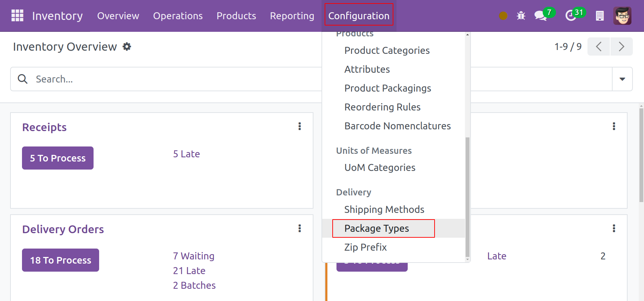Click the search magnifier icon

[x=23, y=79]
